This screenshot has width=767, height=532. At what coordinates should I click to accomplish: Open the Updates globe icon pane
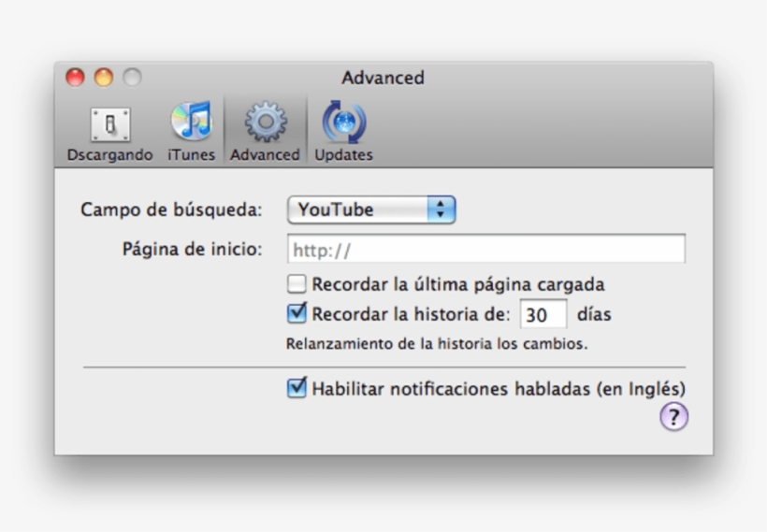point(343,122)
